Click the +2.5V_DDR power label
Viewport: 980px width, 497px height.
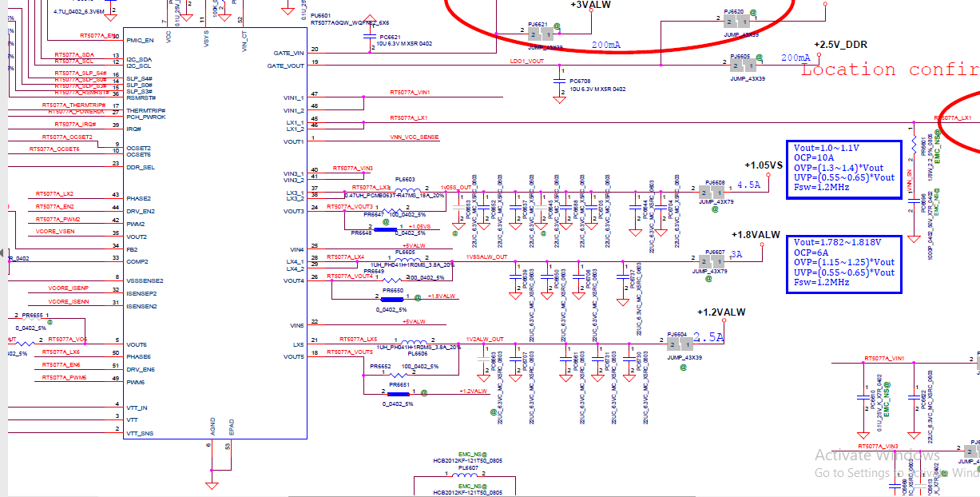840,46
